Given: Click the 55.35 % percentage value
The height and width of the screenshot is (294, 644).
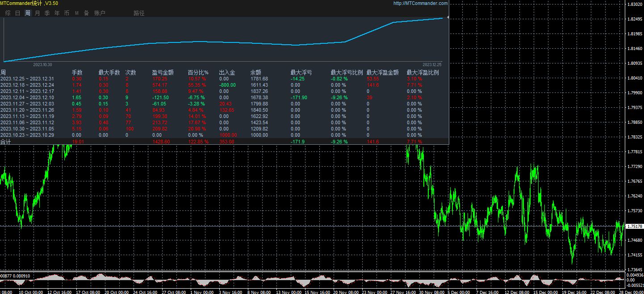Looking at the screenshot, I should pyautogui.click(x=197, y=85).
